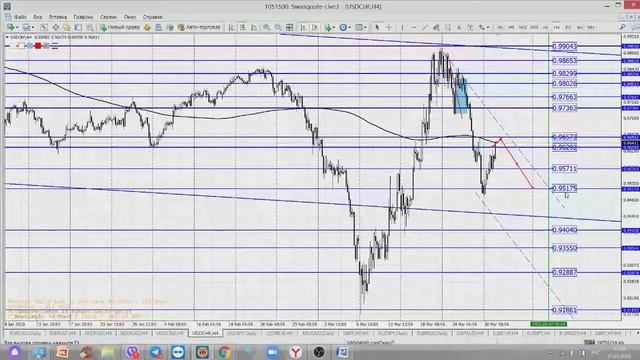Open Yandex Browser from the taskbar
Viewport: 640px width, 360px height.
296,352
